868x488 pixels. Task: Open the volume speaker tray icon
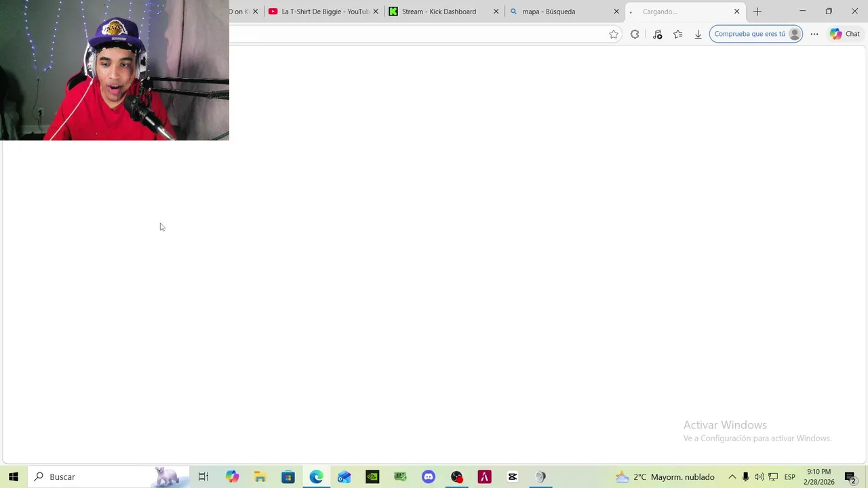tap(759, 476)
